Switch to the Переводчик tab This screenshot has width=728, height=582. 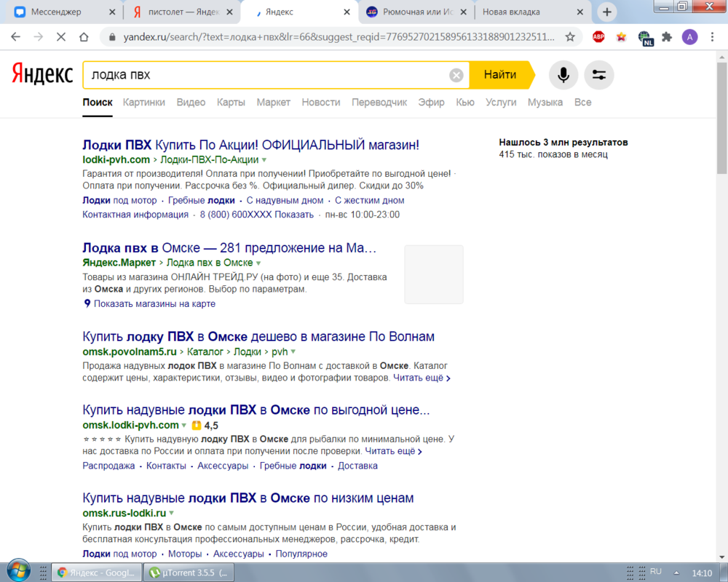[x=379, y=102]
